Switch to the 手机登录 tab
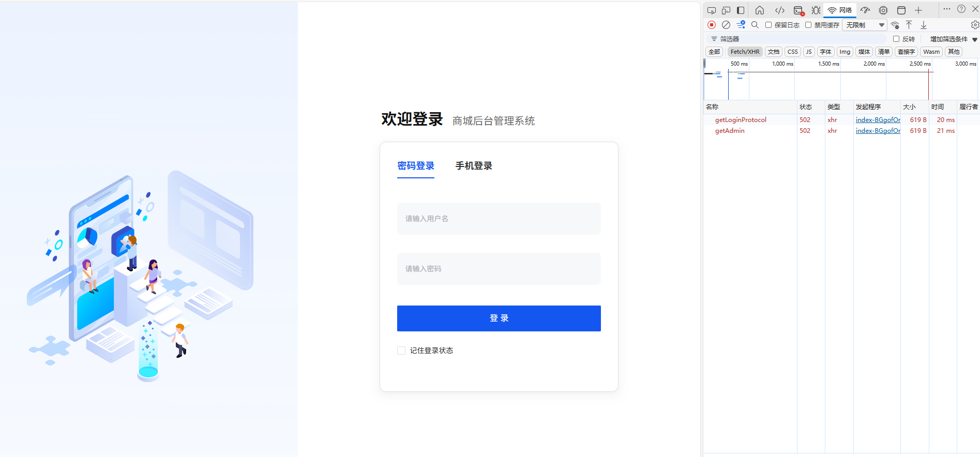The height and width of the screenshot is (457, 980). point(474,166)
